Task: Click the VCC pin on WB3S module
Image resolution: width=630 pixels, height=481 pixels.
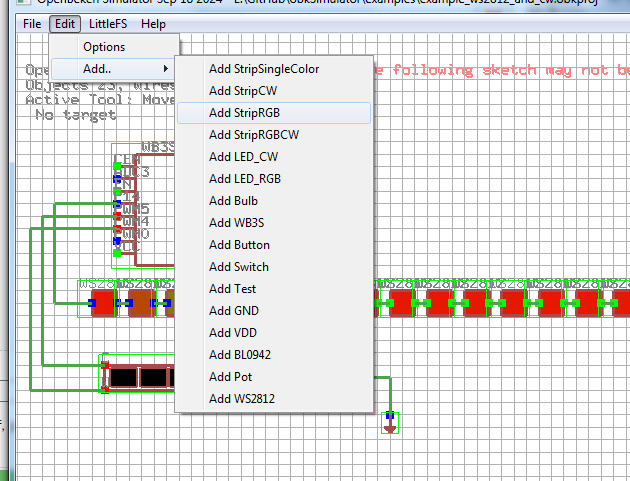Action: pos(117,253)
